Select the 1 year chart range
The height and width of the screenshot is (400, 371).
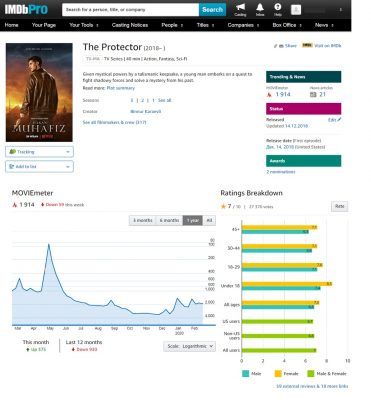(192, 220)
